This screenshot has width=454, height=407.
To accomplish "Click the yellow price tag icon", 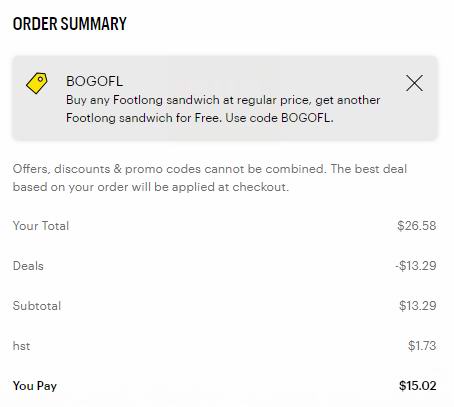I will [37, 83].
